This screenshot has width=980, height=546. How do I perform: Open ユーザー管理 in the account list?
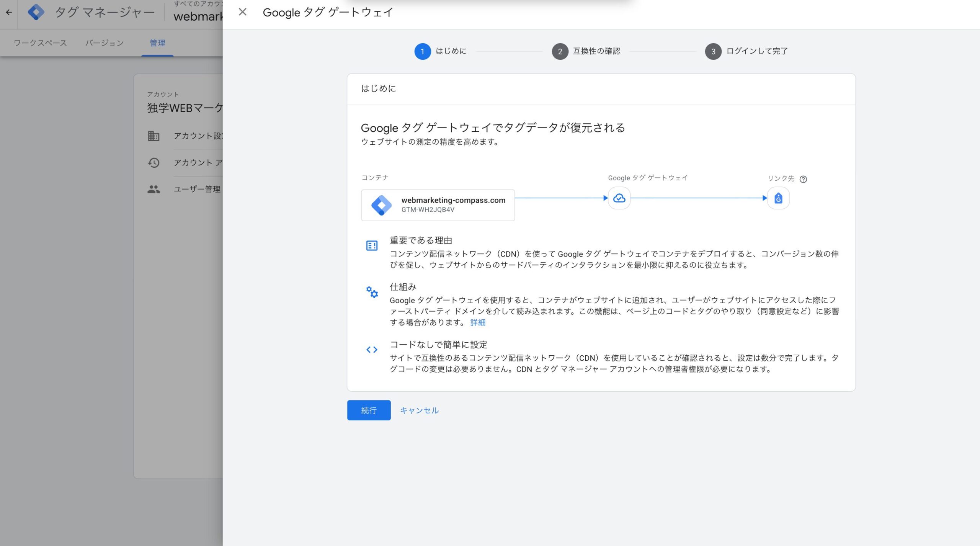point(197,189)
